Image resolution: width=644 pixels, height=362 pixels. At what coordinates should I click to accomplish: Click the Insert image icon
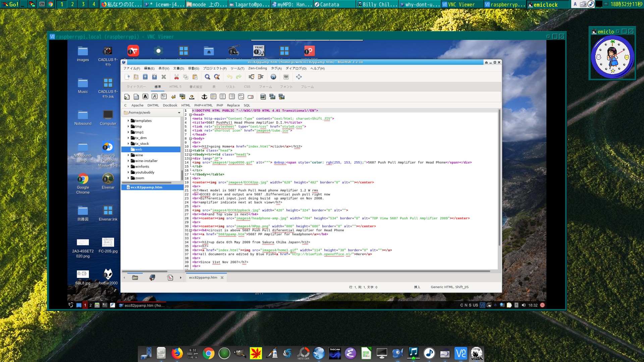tap(263, 97)
